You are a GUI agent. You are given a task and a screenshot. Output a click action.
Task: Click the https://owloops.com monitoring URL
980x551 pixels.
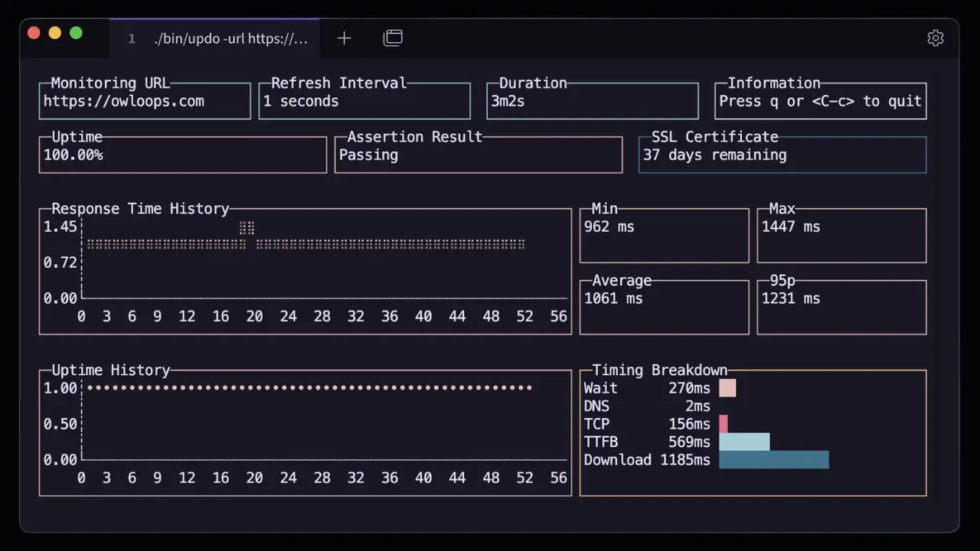(x=123, y=102)
